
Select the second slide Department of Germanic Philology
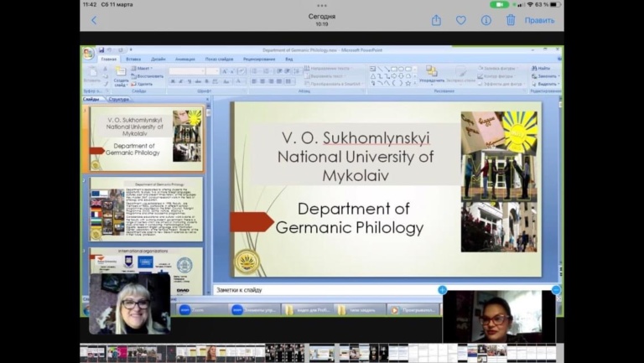coord(146,209)
